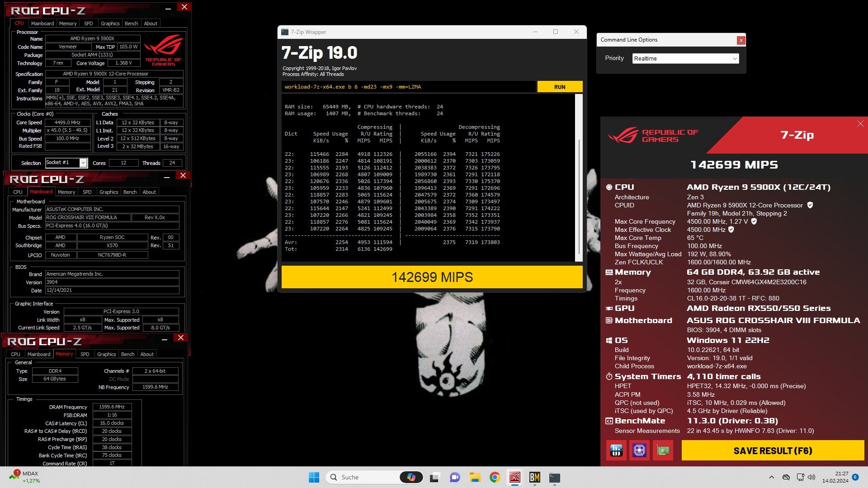Image resolution: width=868 pixels, height=488 pixels.
Task: Click the taskbar Suche search box
Action: click(374, 477)
